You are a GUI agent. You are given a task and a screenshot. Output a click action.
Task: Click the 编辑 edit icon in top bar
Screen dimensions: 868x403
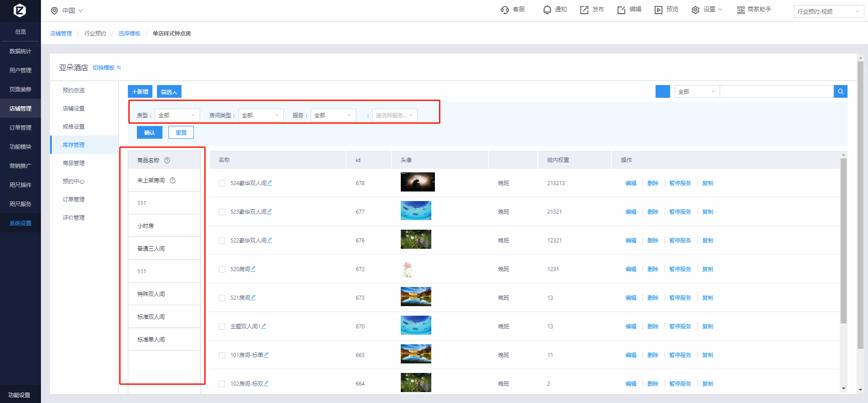[621, 10]
